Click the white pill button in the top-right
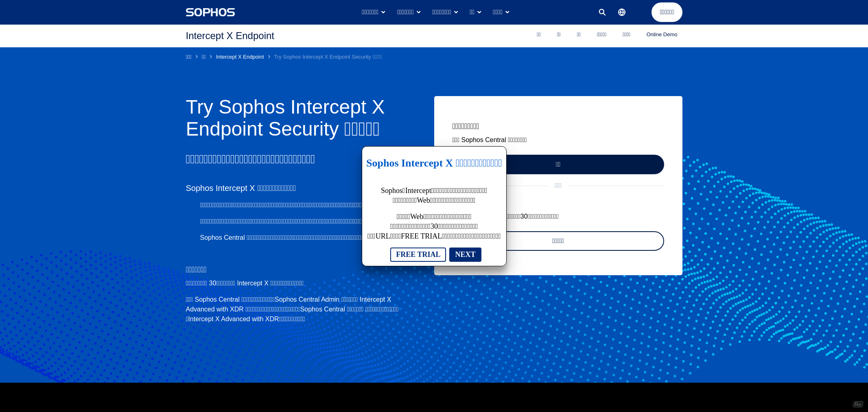868x412 pixels. click(x=667, y=12)
